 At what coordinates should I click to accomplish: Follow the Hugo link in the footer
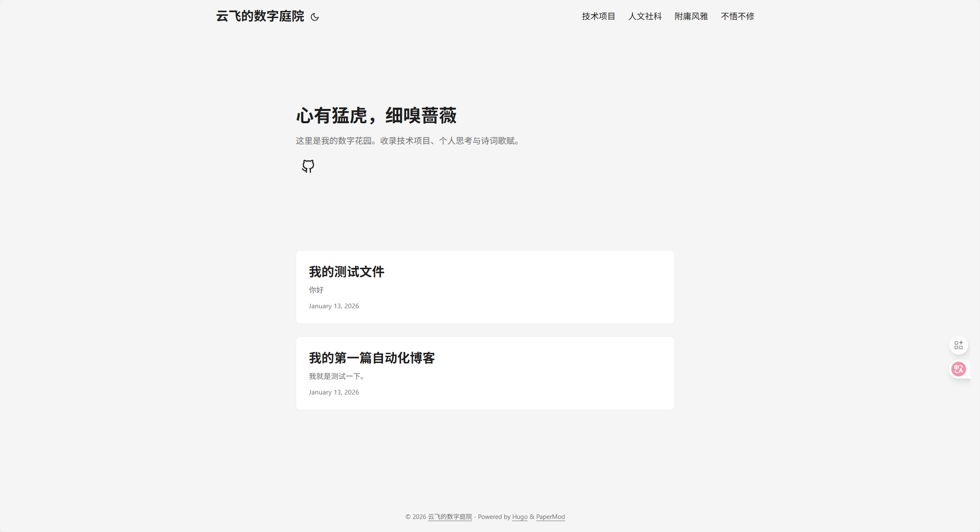pyautogui.click(x=520, y=517)
